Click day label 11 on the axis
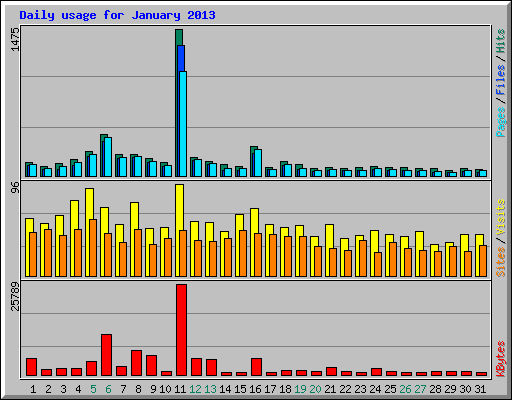Image resolution: width=512 pixels, height=400 pixels. pyautogui.click(x=180, y=389)
